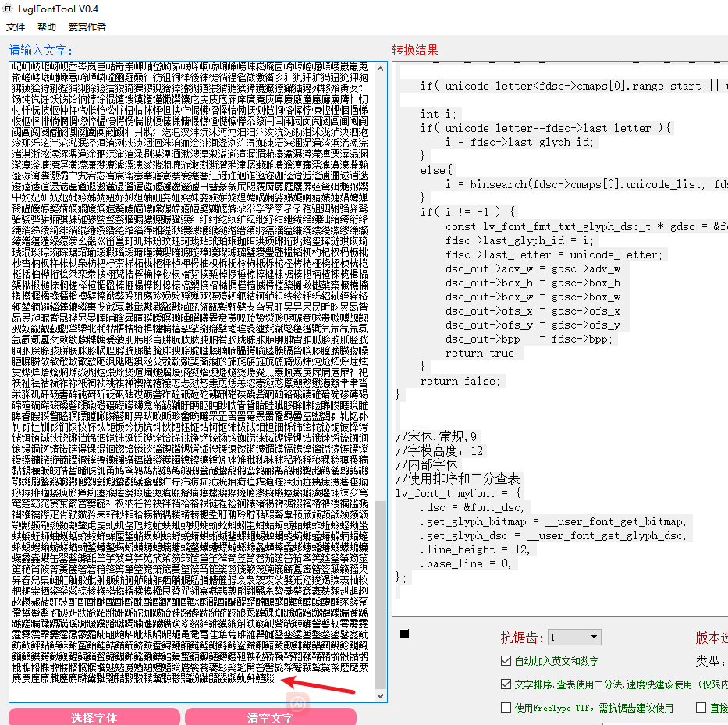
Task: Click the scroll-down arrow of input text box
Action: (x=380, y=695)
